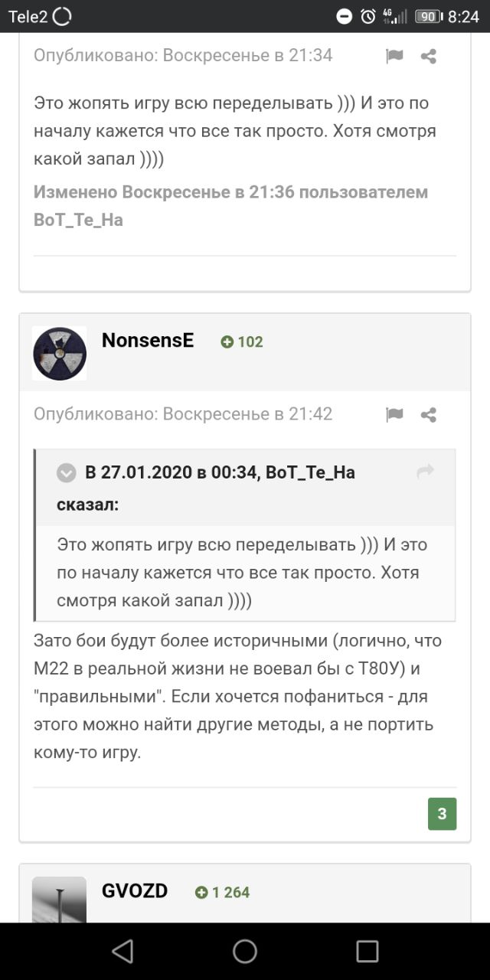490x980 pixels.
Task: Click the edit history note by ВоТ_Те_На
Action: (x=230, y=206)
